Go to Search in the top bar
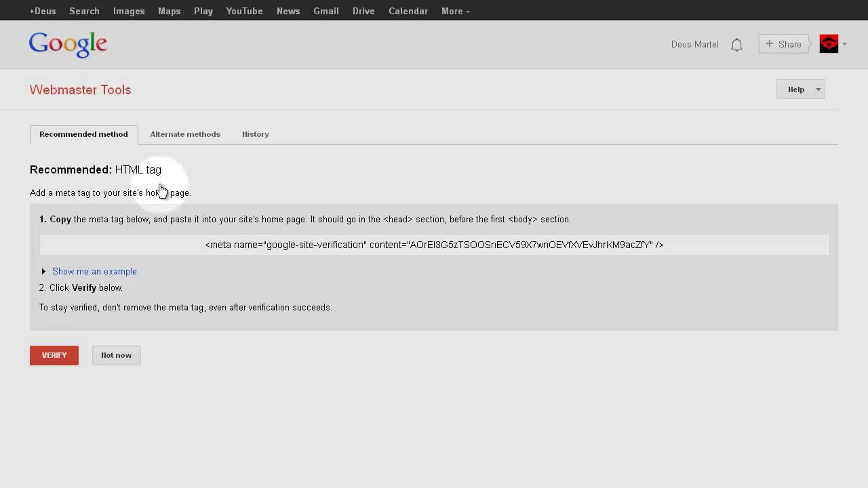Viewport: 868px width, 488px height. 84,11
